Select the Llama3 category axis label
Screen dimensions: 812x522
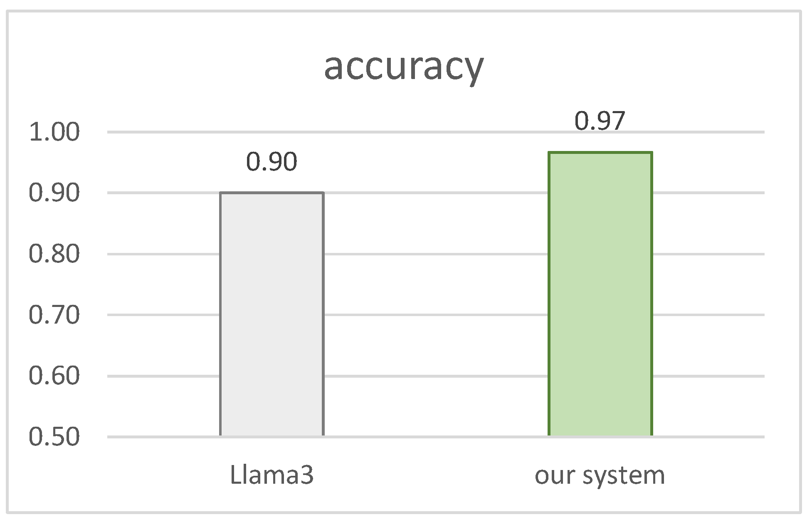point(271,475)
